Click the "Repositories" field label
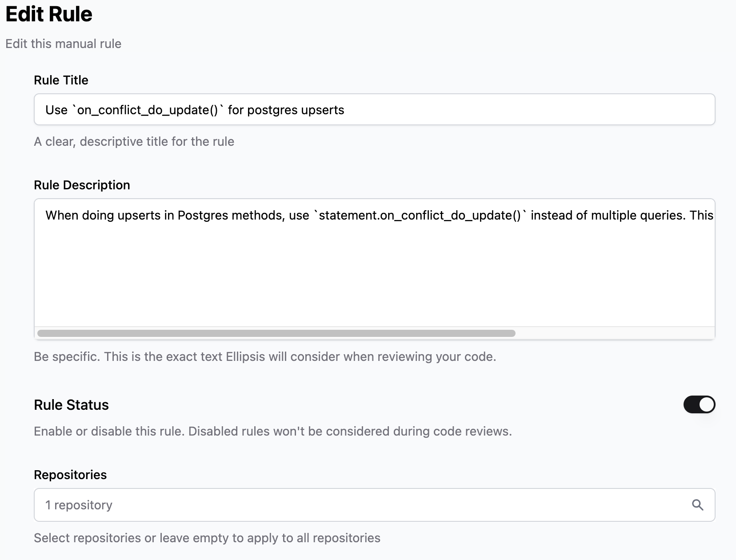Image resolution: width=736 pixels, height=560 pixels. (x=70, y=475)
